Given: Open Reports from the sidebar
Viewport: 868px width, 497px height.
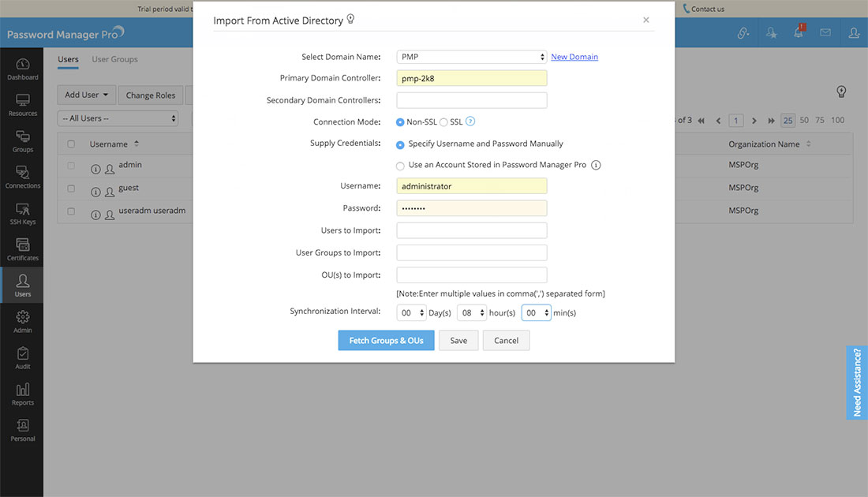Looking at the screenshot, I should (x=23, y=392).
